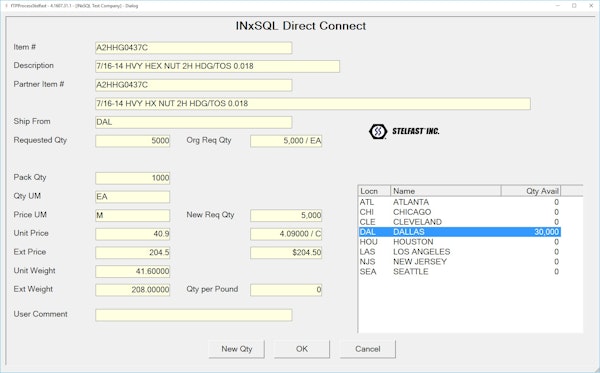Click the Ext Weight field 208.00000
Image resolution: width=600 pixels, height=373 pixels.
coord(132,290)
